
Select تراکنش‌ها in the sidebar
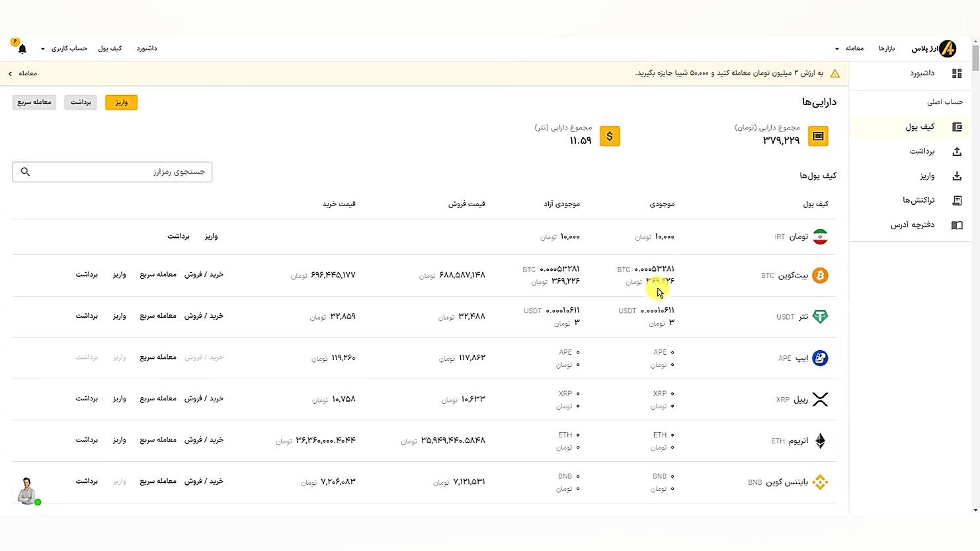[919, 200]
